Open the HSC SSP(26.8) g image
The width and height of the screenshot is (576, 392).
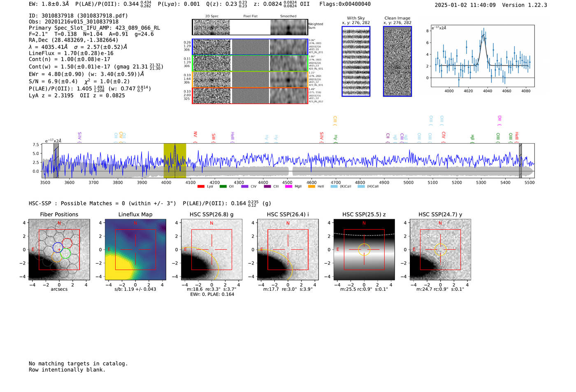tap(211, 250)
